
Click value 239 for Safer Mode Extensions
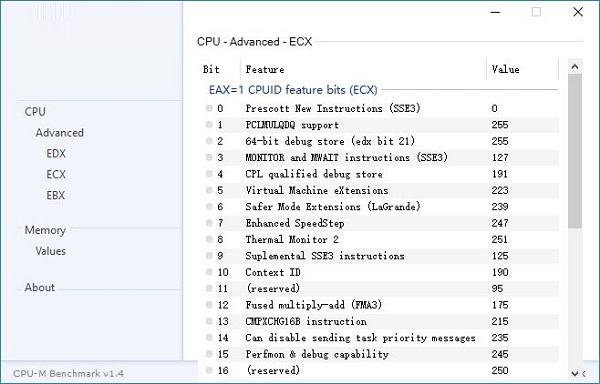pyautogui.click(x=500, y=207)
